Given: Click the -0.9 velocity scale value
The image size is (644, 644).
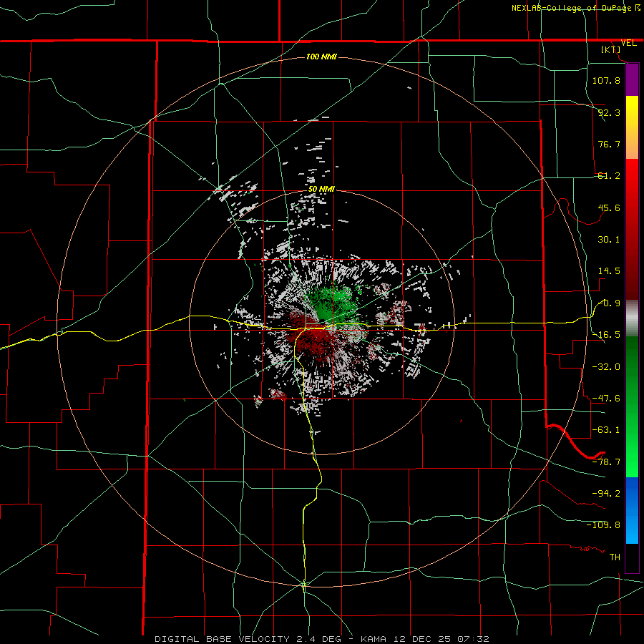Looking at the screenshot, I should pos(609,303).
